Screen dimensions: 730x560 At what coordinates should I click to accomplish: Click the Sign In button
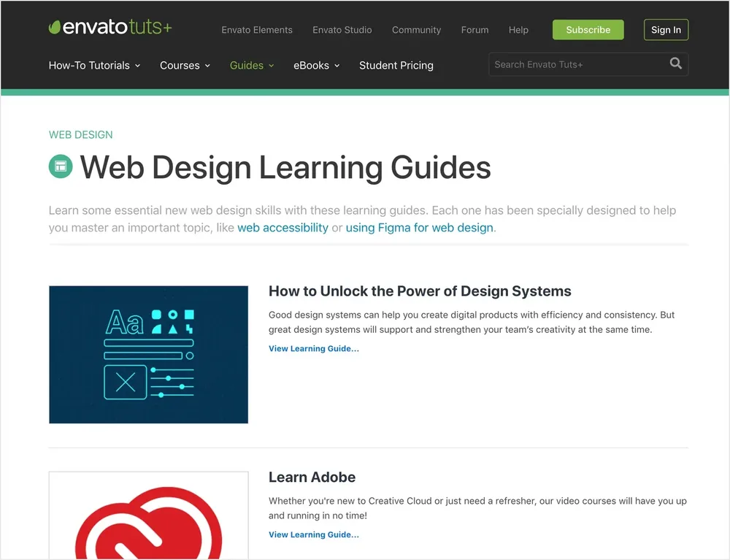(x=666, y=30)
